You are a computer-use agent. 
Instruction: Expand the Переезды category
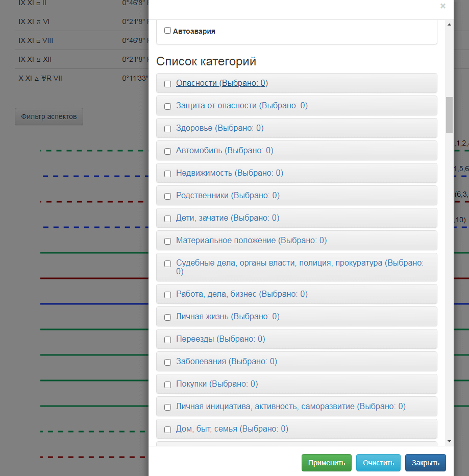point(220,339)
